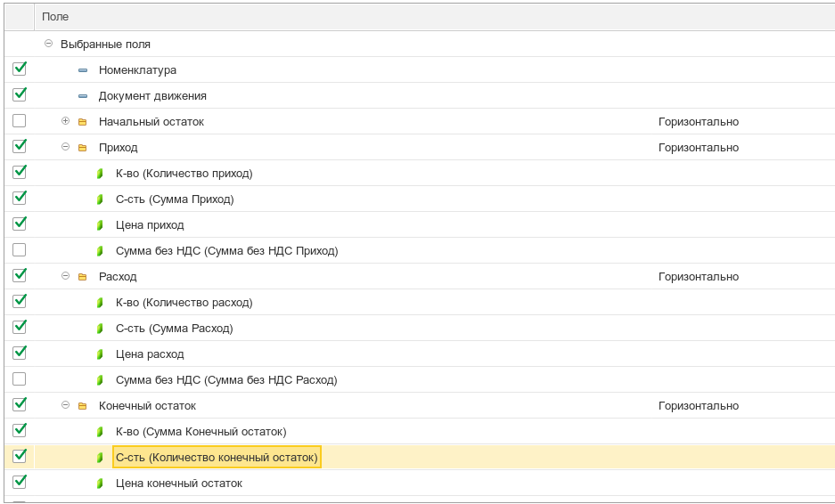This screenshot has height=504, width=835.
Task: Select К-во (Количество приход) field
Action: coord(184,174)
